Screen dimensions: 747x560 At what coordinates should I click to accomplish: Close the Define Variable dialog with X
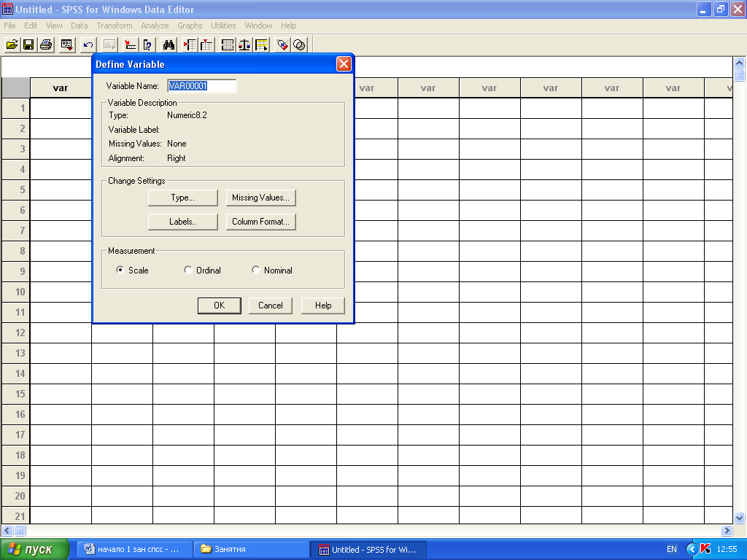pyautogui.click(x=344, y=64)
